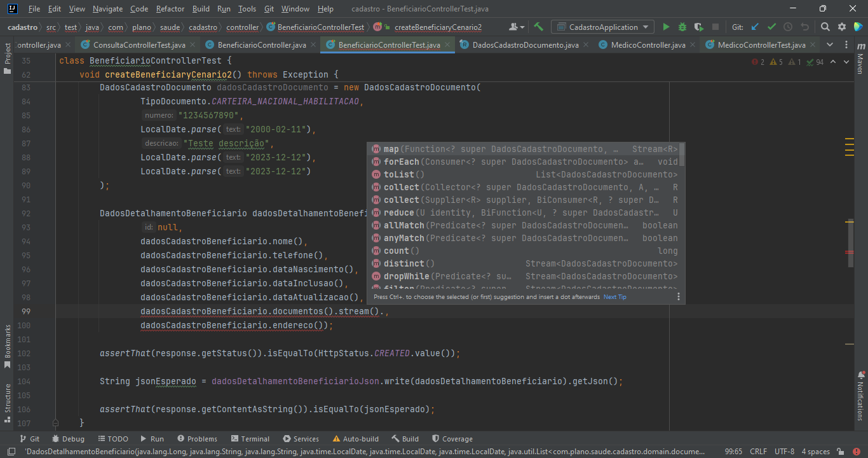
Task: Open the Build tool window
Action: (405, 439)
